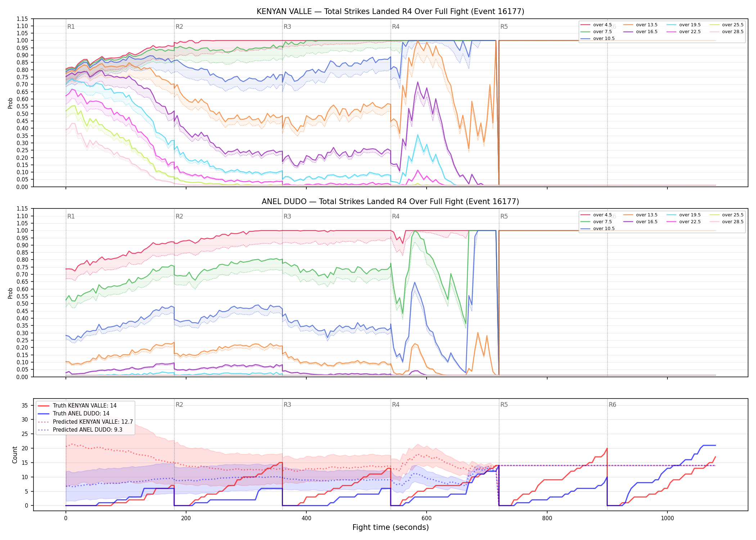Click the x-axis tick label 200
756x540 pixels.
tap(186, 518)
